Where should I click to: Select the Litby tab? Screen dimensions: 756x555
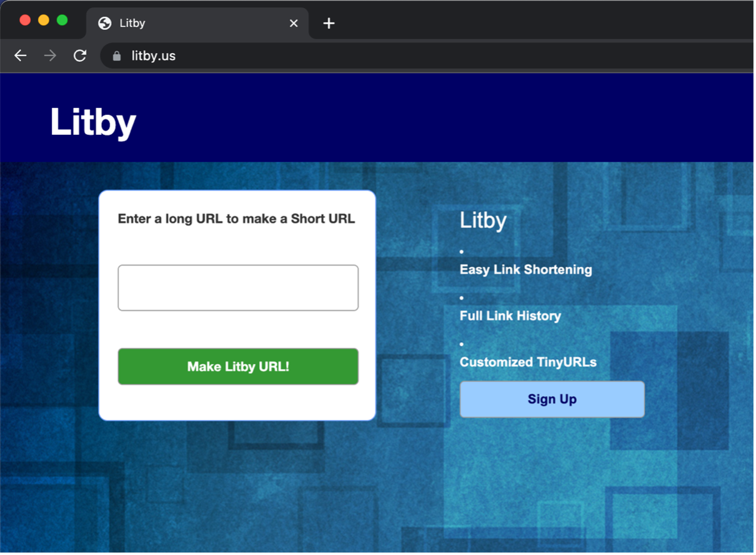tap(187, 23)
